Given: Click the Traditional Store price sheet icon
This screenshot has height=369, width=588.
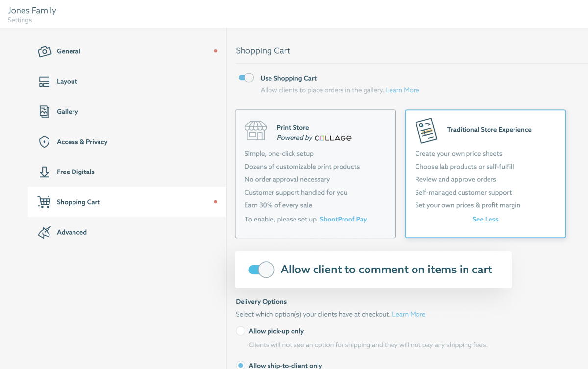Looking at the screenshot, I should [426, 130].
